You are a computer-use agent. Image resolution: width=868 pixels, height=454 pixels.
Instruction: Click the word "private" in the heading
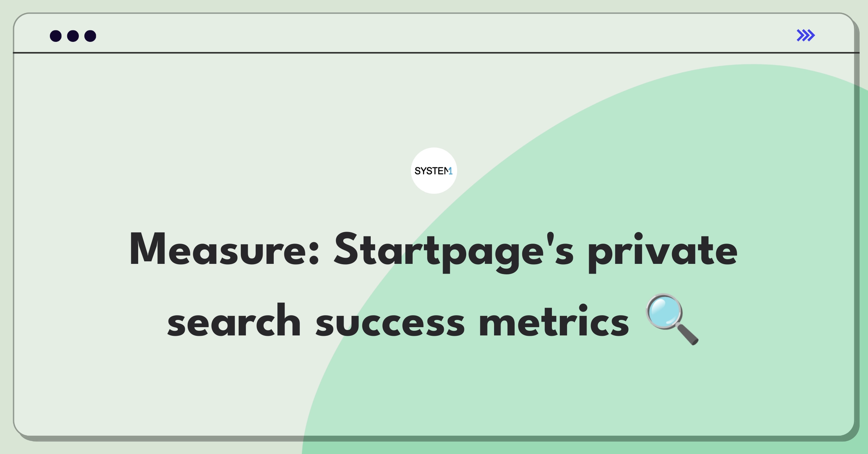click(x=663, y=252)
